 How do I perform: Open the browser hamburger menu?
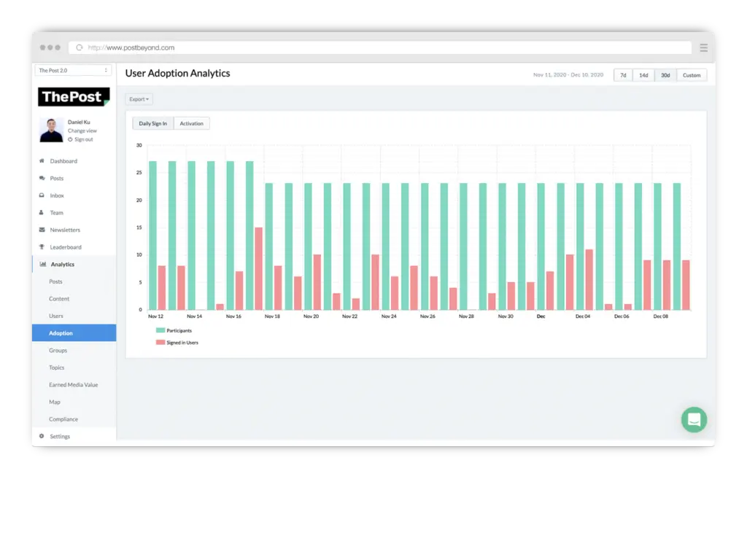[703, 47]
